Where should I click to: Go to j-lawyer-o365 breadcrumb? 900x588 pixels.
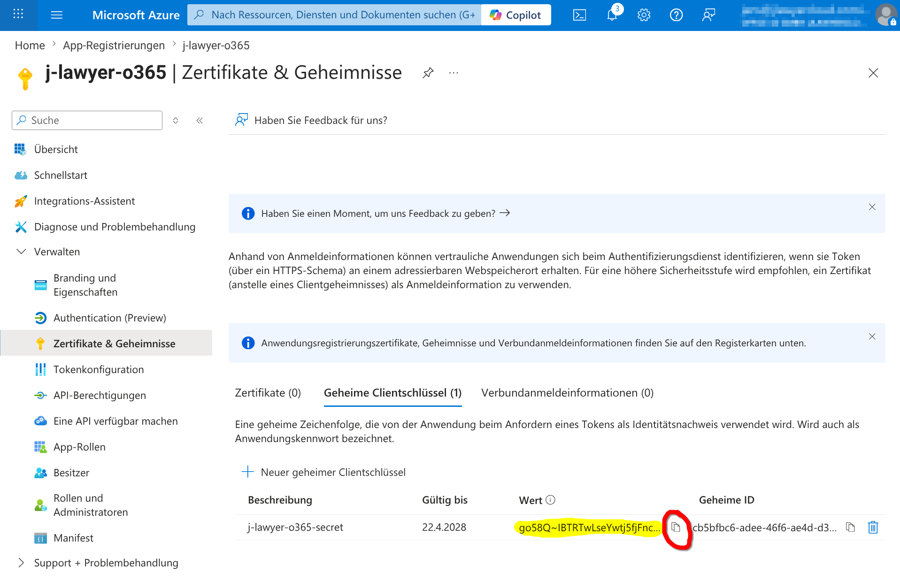(x=216, y=46)
